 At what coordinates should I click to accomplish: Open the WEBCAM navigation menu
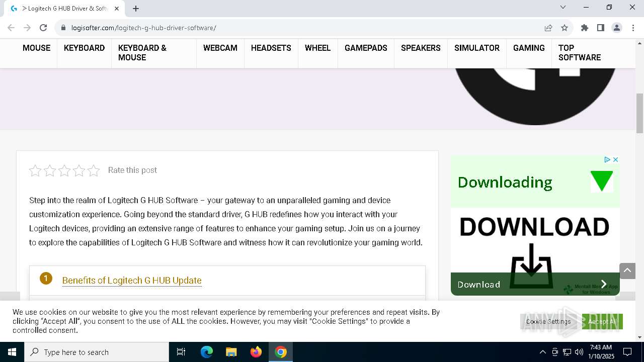[220, 48]
